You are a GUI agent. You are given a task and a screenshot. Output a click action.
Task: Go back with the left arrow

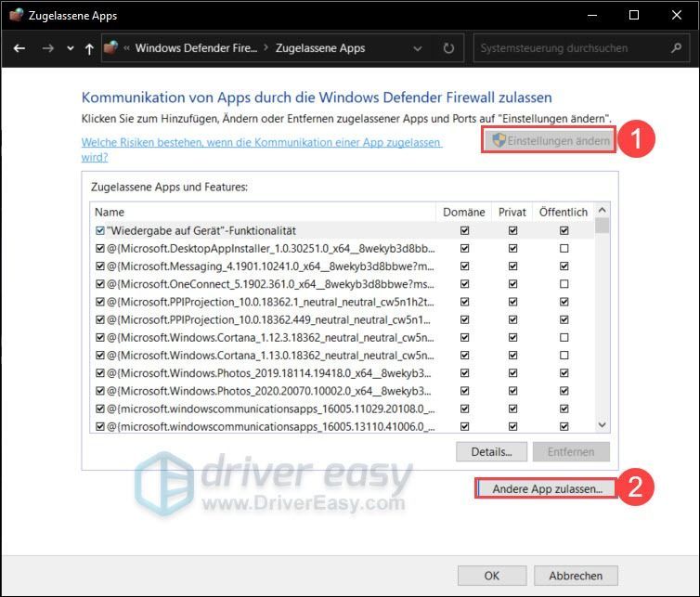19,48
